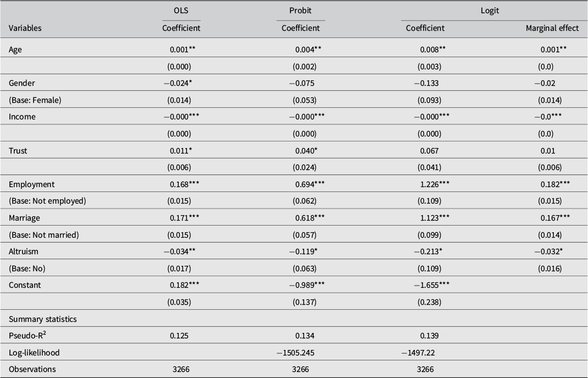
Task: Click the Logit column header
Action: point(490,10)
